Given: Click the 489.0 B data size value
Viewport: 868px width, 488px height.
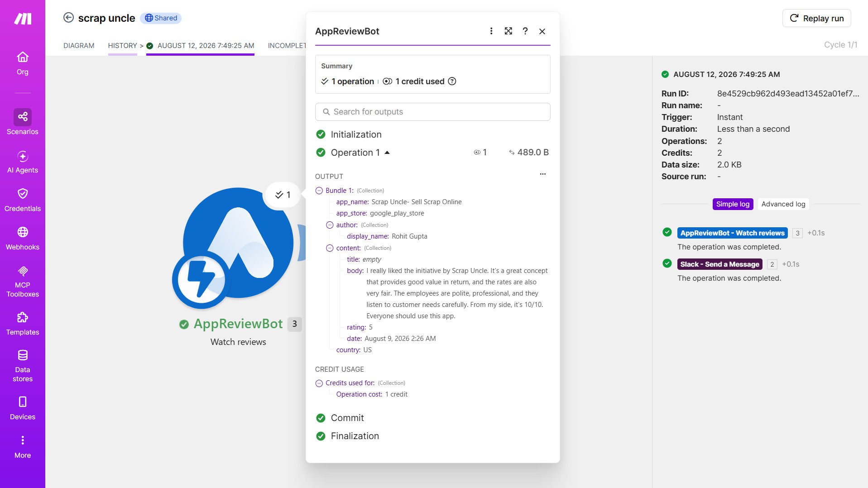Looking at the screenshot, I should tap(532, 153).
